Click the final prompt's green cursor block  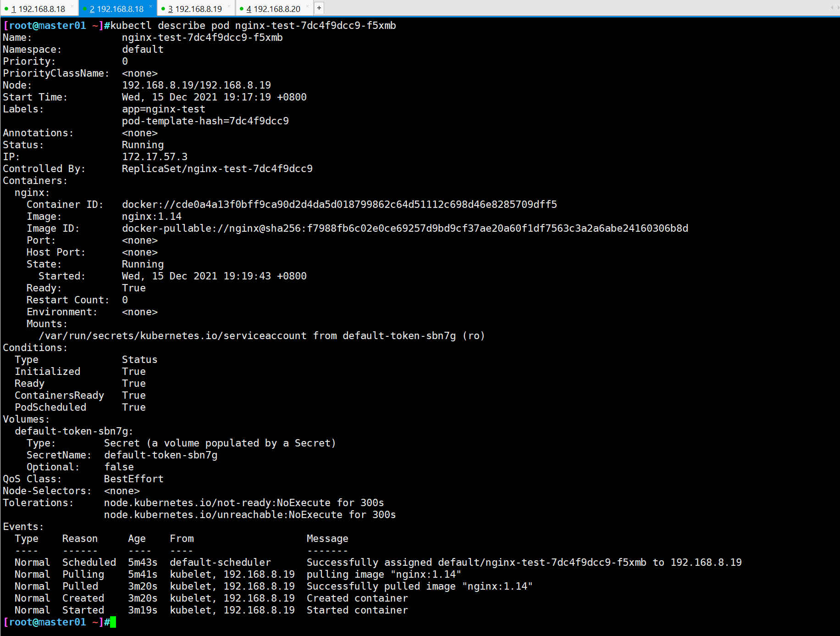click(113, 622)
